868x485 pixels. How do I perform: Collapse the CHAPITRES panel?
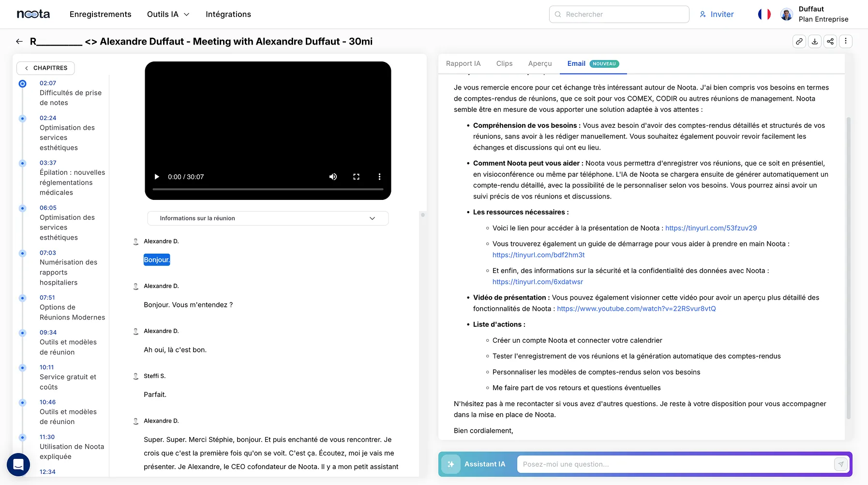(45, 68)
